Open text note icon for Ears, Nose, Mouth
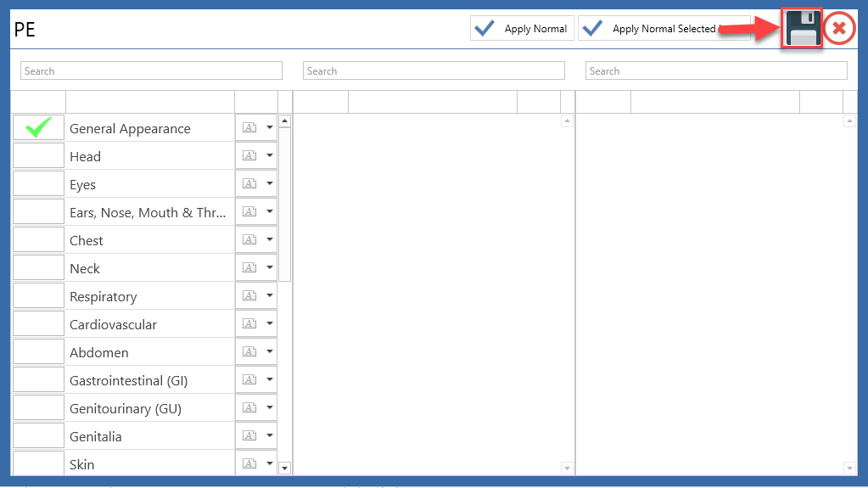The image size is (868, 488). [249, 211]
